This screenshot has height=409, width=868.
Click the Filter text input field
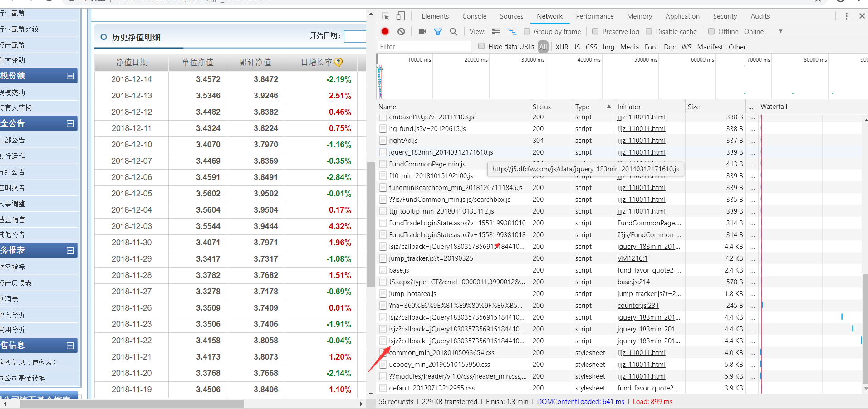coord(425,46)
